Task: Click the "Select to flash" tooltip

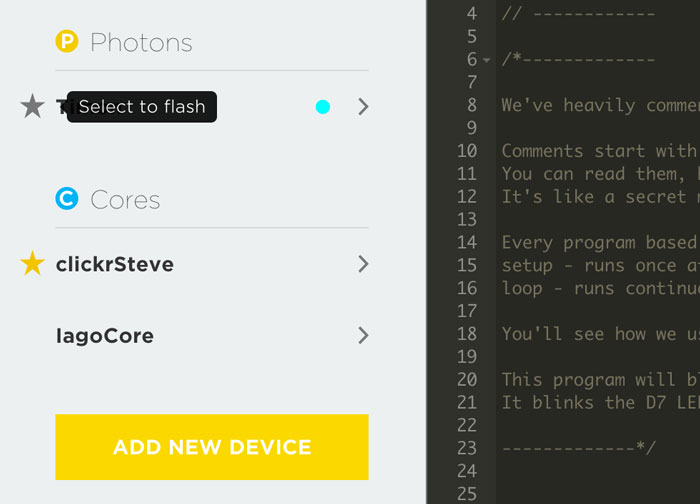Action: [x=142, y=107]
